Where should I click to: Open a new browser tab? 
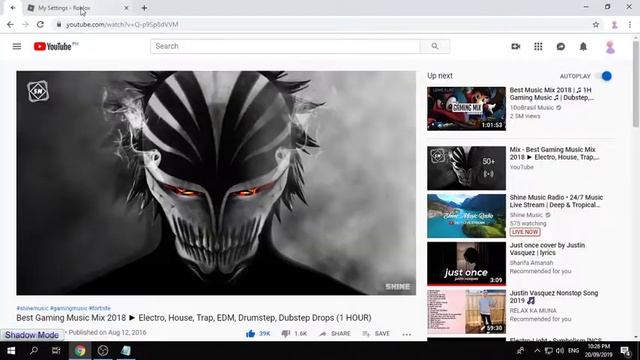point(144,8)
